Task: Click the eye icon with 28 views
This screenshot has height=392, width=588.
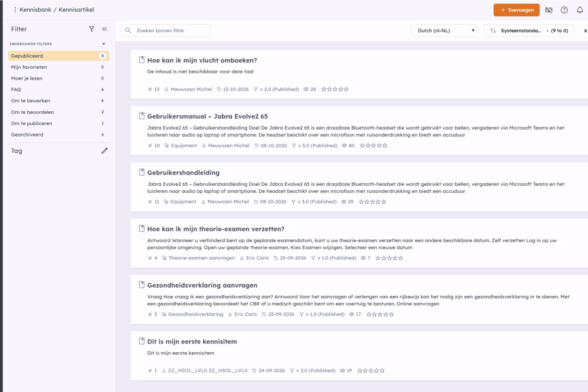Action: [x=306, y=89]
